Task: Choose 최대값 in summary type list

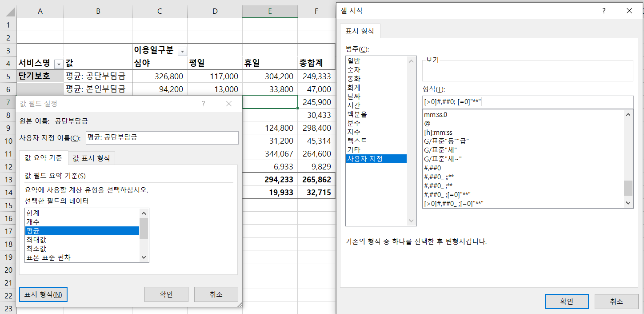Action: pyautogui.click(x=36, y=240)
